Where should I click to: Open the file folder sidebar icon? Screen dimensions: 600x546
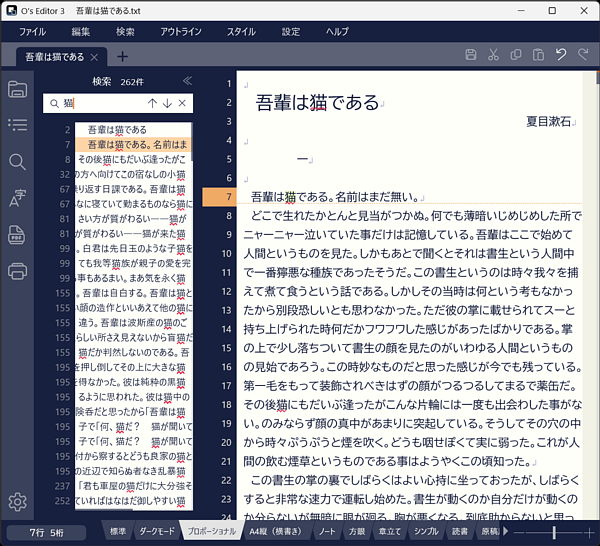tap(18, 90)
